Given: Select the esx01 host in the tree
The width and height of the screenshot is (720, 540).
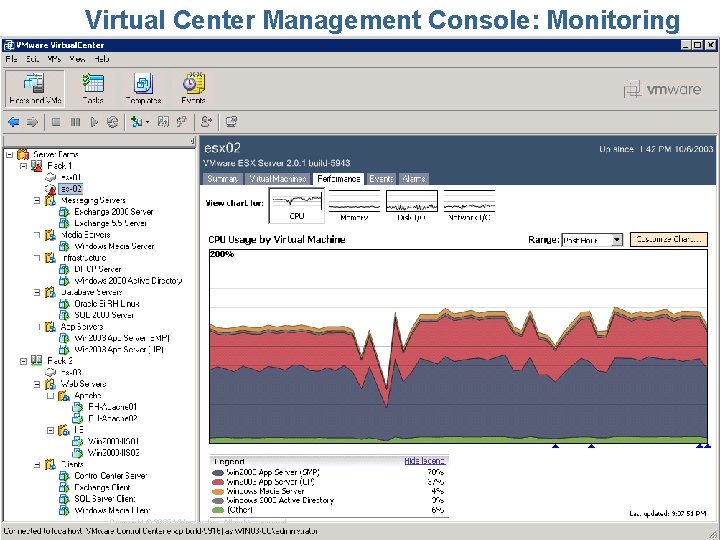Looking at the screenshot, I should pyautogui.click(x=71, y=177).
